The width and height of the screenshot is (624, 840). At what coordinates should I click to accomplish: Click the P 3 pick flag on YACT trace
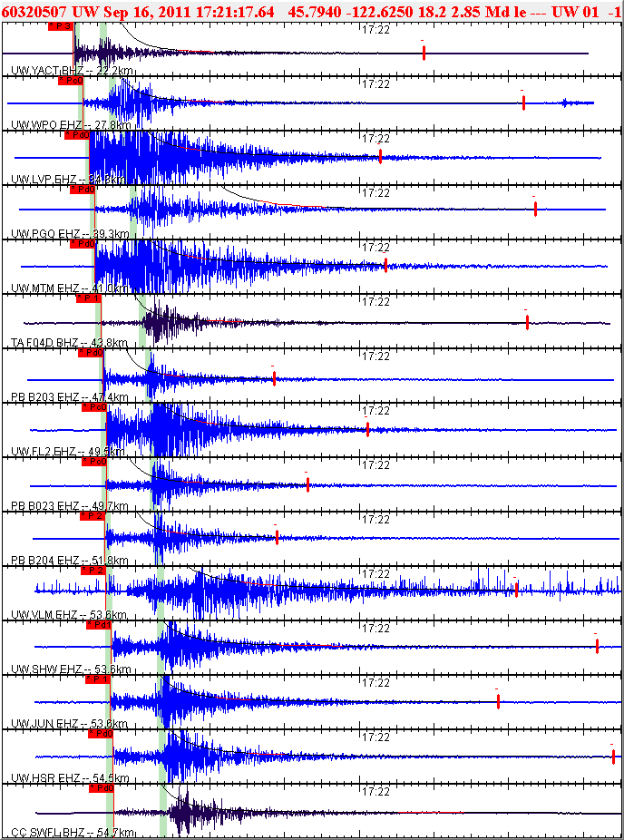60,26
